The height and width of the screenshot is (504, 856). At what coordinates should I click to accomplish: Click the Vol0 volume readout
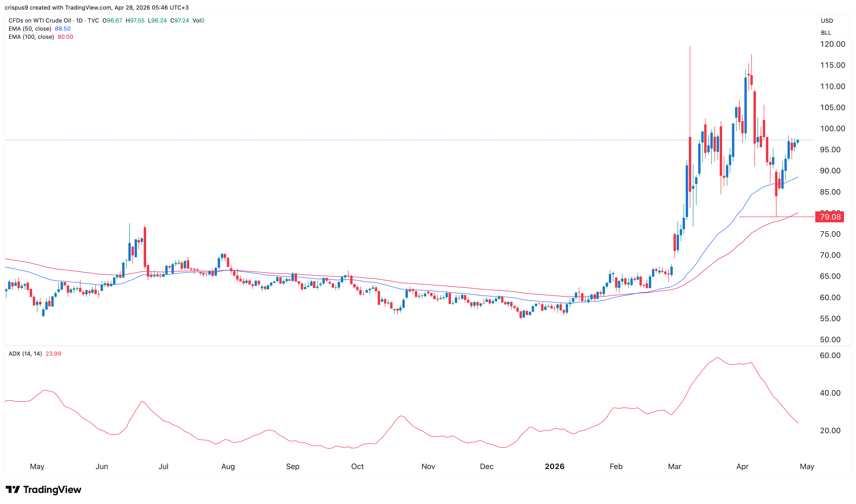coord(198,20)
